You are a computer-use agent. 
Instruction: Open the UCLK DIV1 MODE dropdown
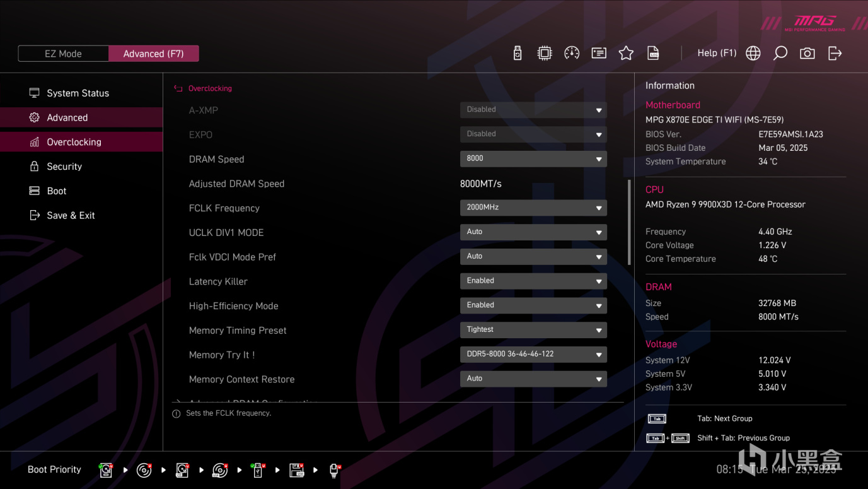coord(533,232)
